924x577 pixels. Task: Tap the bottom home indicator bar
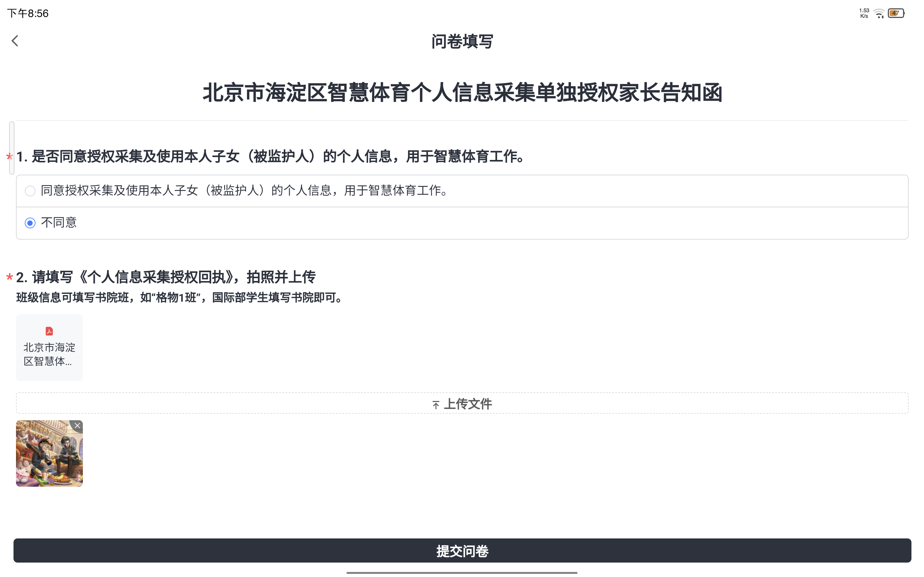click(x=462, y=572)
